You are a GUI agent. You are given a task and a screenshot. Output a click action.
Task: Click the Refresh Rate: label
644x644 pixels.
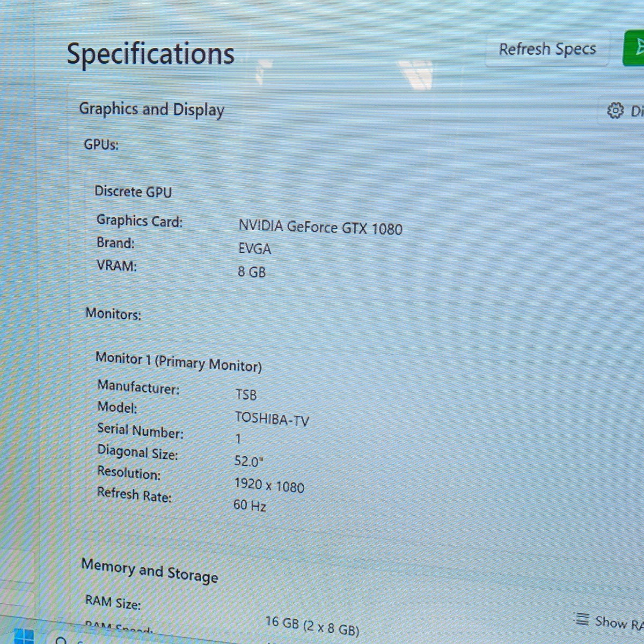click(x=134, y=495)
